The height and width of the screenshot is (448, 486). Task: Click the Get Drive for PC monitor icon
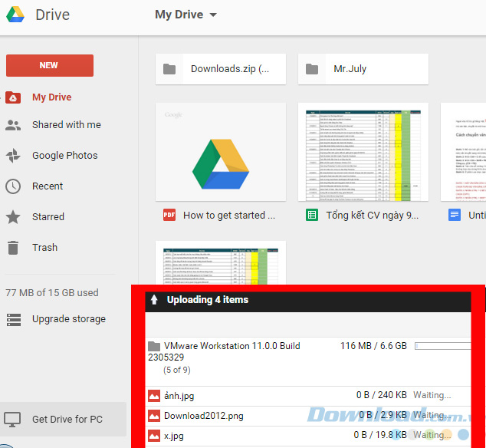point(12,420)
